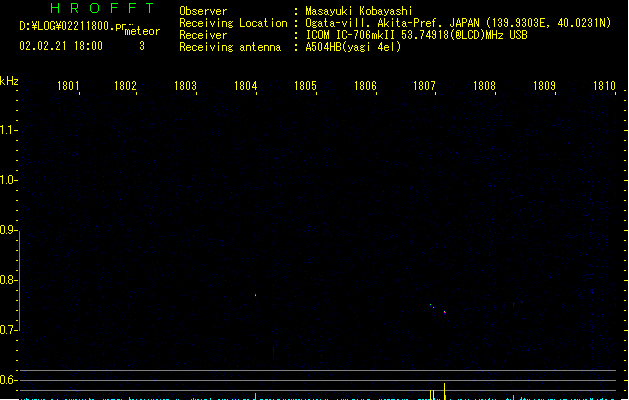Click the 1804 time axis label
629x400 pixels.
click(x=246, y=86)
